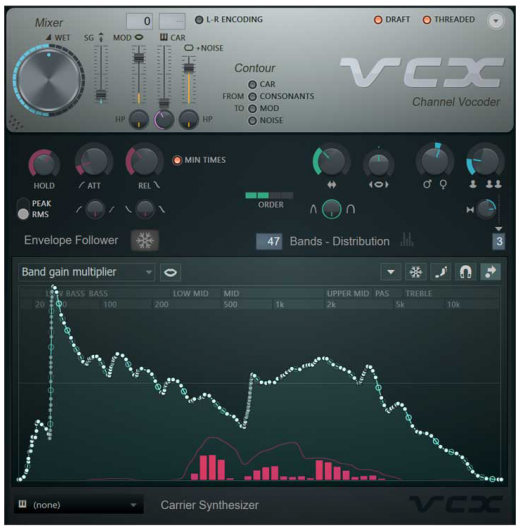Click the MOD lips icon in mixer
This screenshot has height=529, width=518.
[x=139, y=37]
